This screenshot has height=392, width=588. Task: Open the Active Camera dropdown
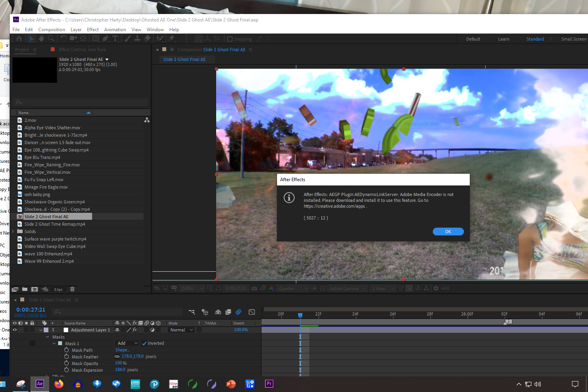pyautogui.click(x=346, y=288)
